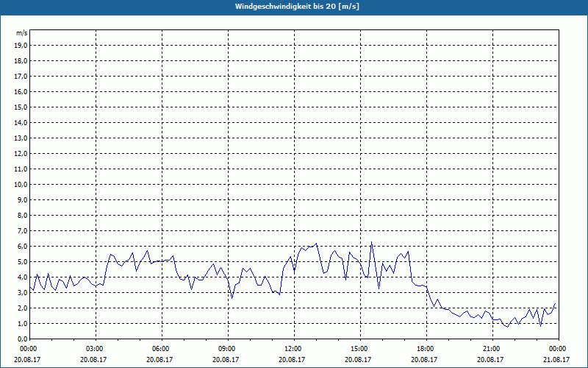Click the 21.08.17 date label
This screenshot has height=368, width=588.
point(556,359)
